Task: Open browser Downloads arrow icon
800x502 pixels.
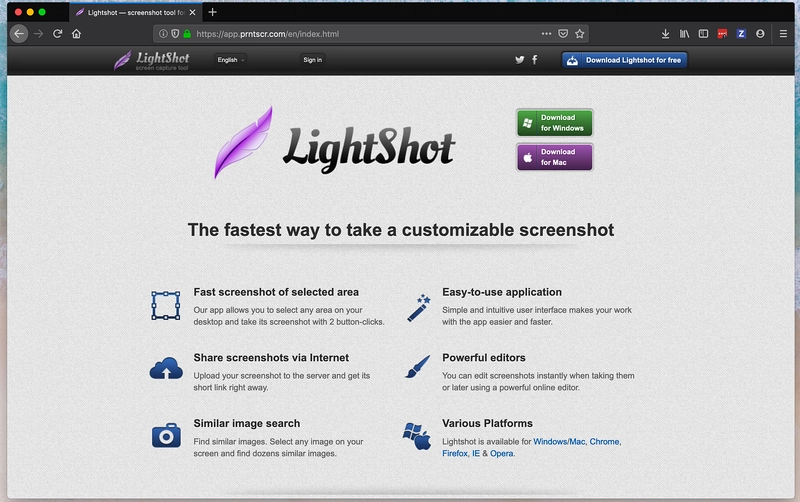Action: (665, 34)
